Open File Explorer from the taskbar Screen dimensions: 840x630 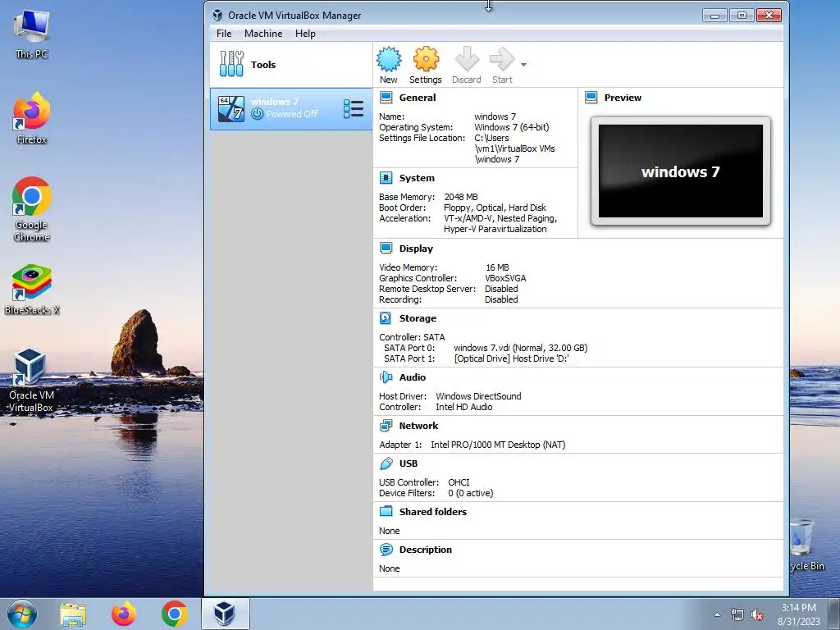pyautogui.click(x=73, y=614)
